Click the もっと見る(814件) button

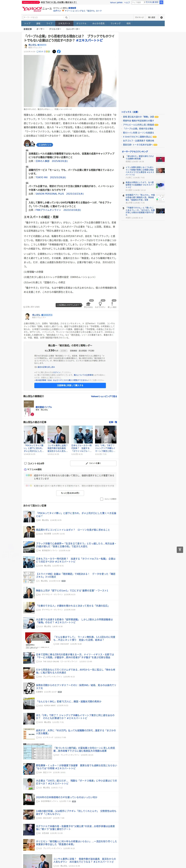(70, 493)
